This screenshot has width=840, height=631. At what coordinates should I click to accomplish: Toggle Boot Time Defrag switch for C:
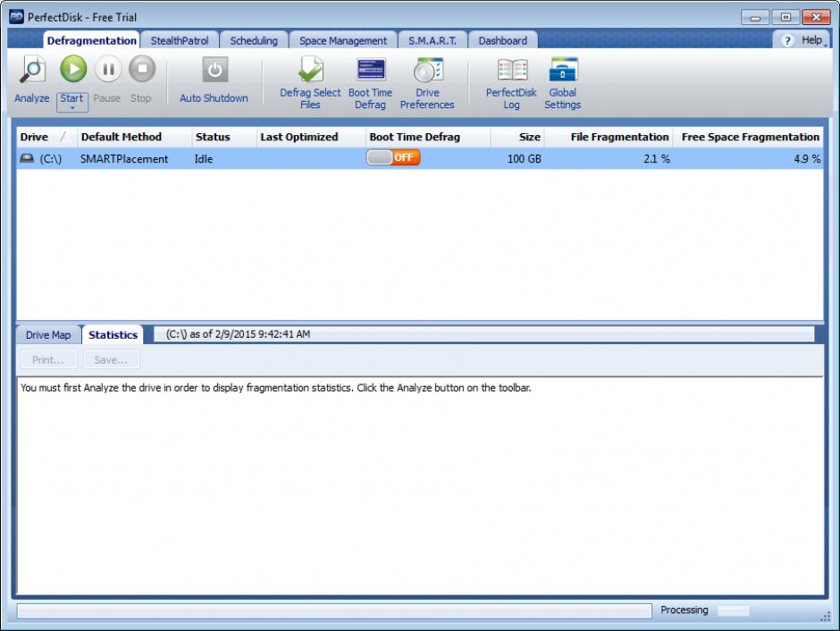click(393, 157)
